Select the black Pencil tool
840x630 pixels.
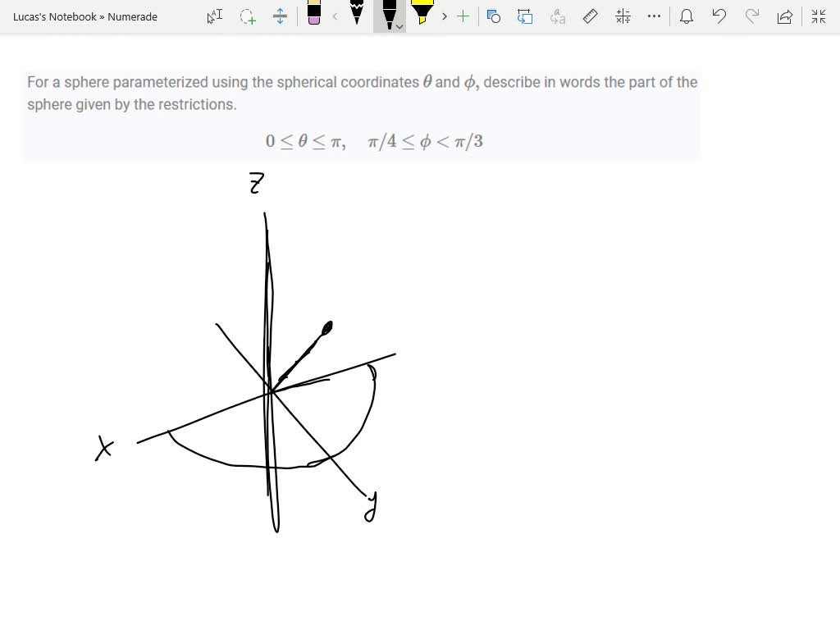tap(357, 15)
